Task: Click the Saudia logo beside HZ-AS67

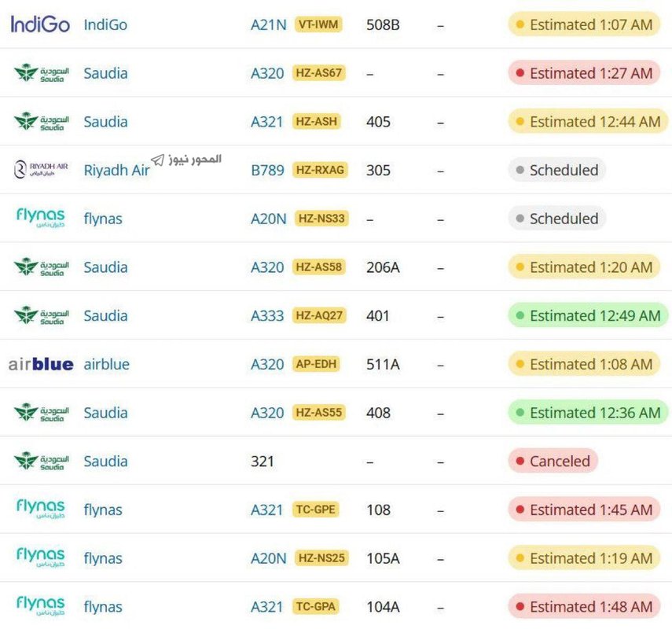Action: pos(41,73)
